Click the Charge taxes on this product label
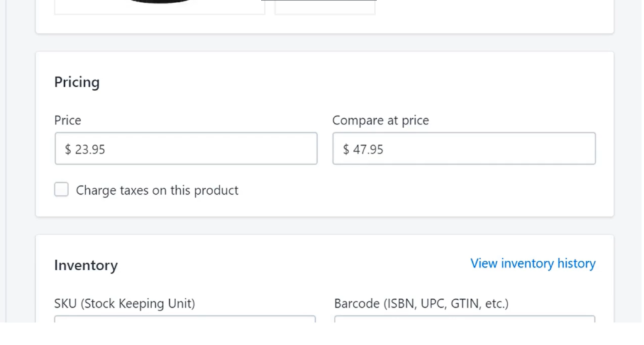Screen dimensions: 644x345 pyautogui.click(x=157, y=190)
